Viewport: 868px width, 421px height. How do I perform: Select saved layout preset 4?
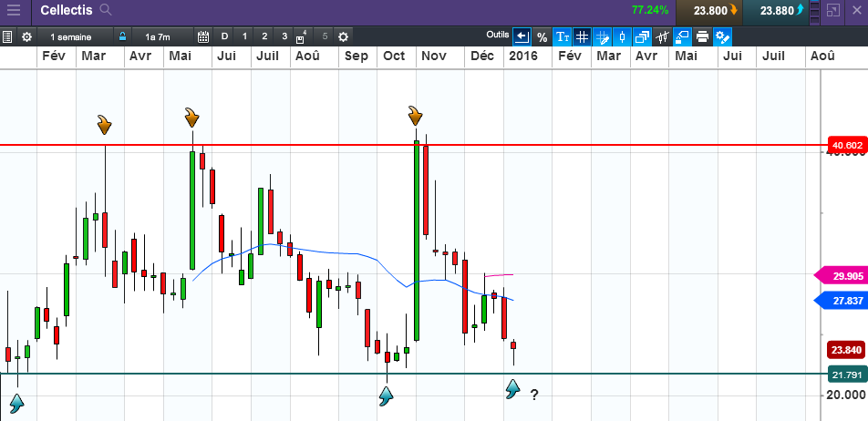coord(302,37)
